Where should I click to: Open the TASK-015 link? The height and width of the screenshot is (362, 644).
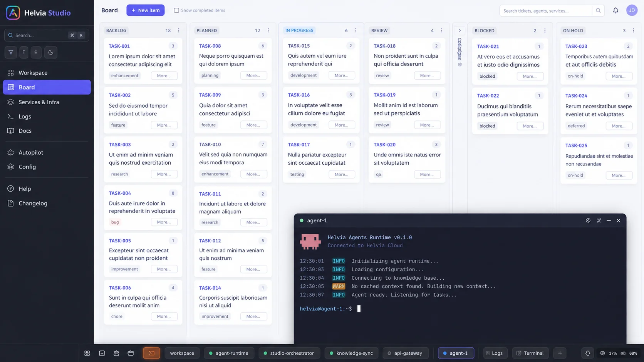click(x=299, y=46)
